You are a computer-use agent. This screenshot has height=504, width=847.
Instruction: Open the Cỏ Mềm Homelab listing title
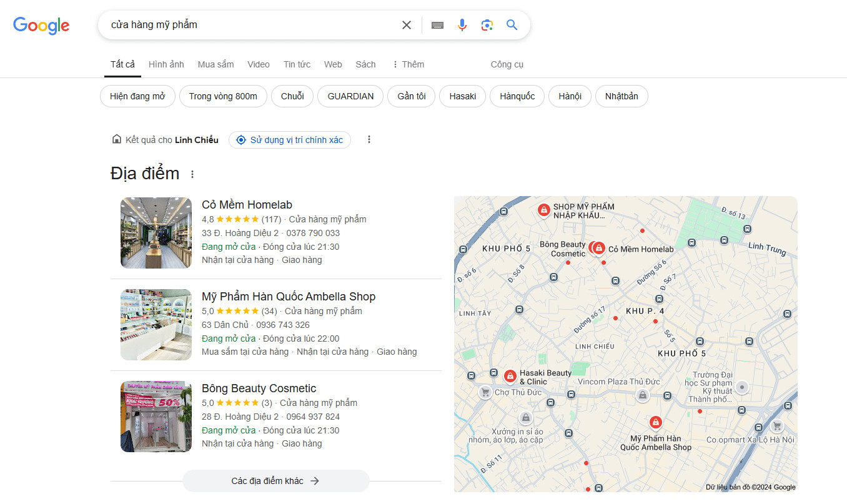[247, 205]
